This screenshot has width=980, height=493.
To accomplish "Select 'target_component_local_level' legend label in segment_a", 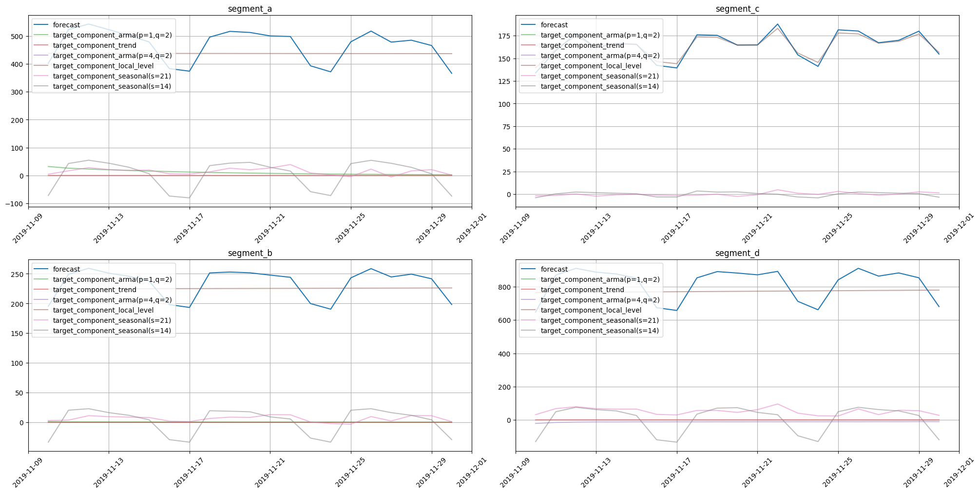I will 103,66.
